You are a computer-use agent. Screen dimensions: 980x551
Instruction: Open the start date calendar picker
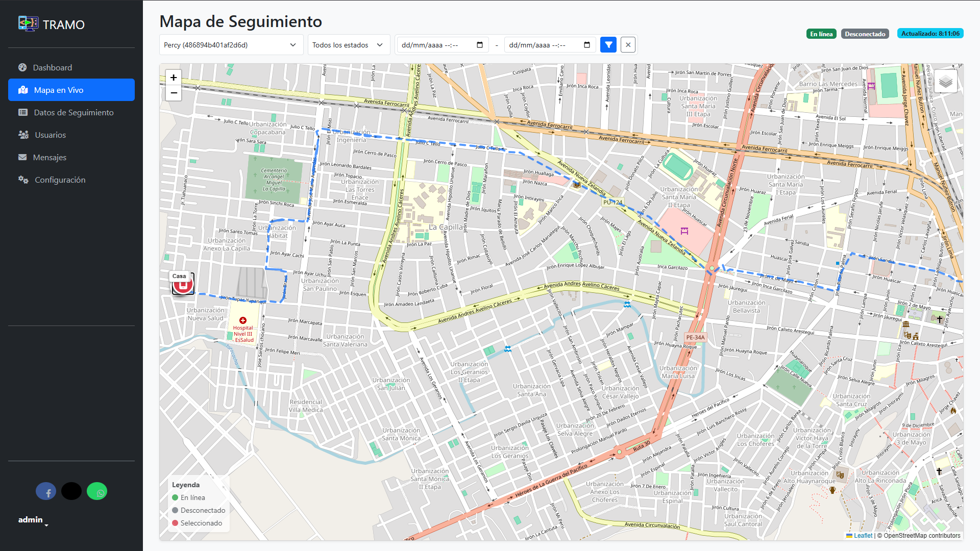480,45
